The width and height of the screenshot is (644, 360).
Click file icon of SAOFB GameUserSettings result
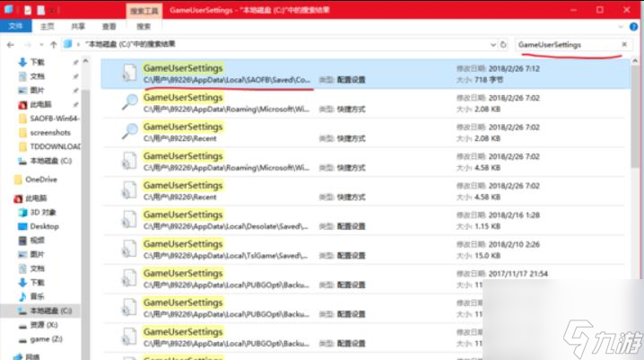pyautogui.click(x=129, y=73)
